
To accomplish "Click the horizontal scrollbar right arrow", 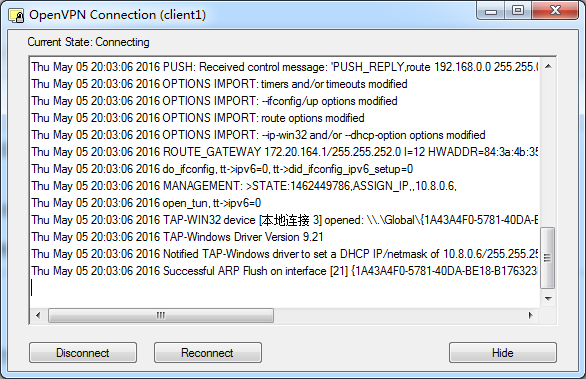I will pos(530,315).
